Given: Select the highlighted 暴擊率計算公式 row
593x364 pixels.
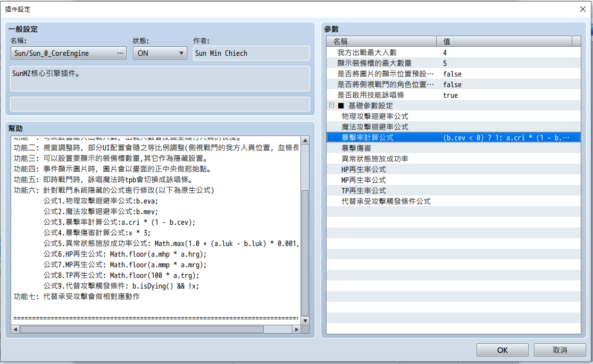Looking at the screenshot, I should click(454, 138).
